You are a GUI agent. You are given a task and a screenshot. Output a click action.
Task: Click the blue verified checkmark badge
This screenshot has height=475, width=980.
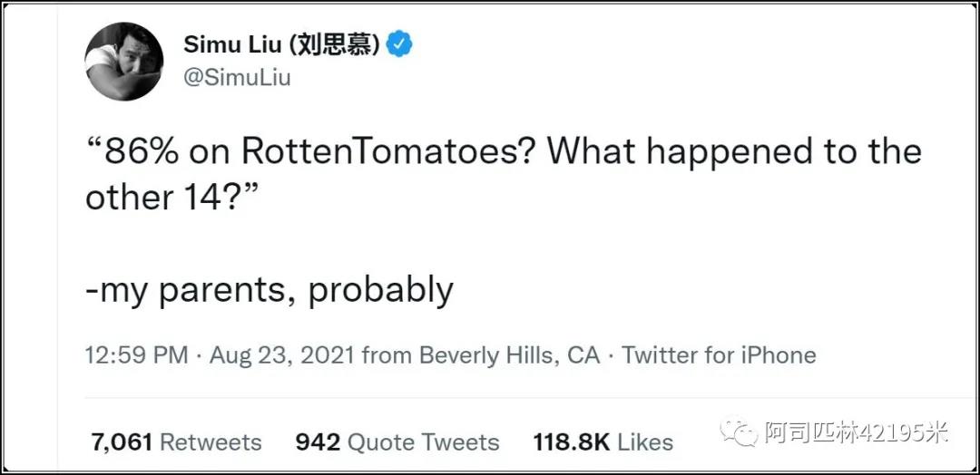coord(399,44)
